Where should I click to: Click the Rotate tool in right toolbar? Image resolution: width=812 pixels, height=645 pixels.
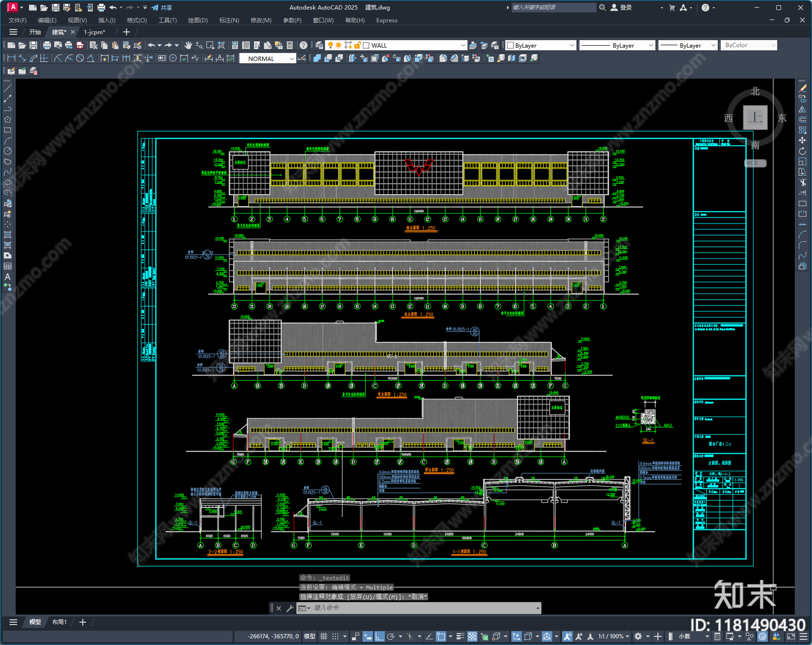pos(802,151)
